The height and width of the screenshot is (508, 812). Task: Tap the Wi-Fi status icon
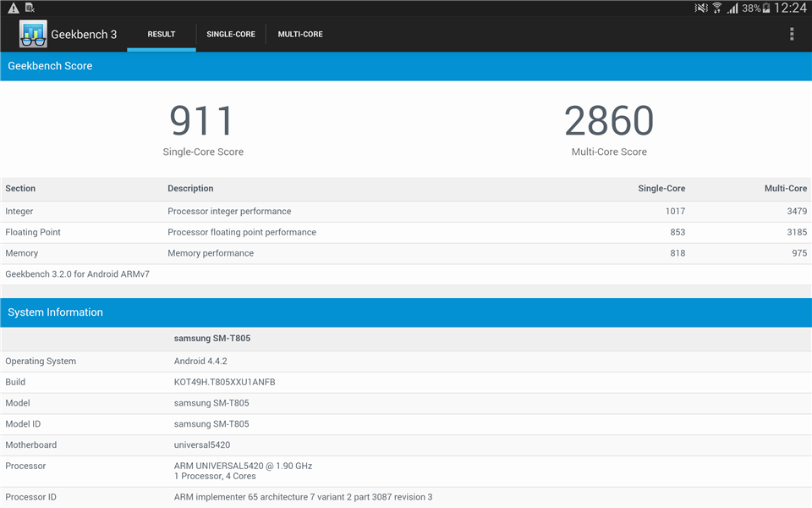(x=717, y=8)
